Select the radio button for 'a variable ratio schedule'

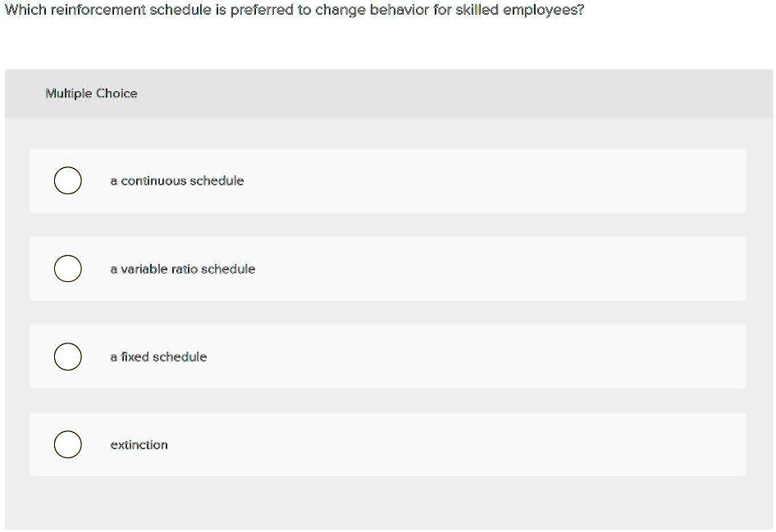click(x=68, y=268)
